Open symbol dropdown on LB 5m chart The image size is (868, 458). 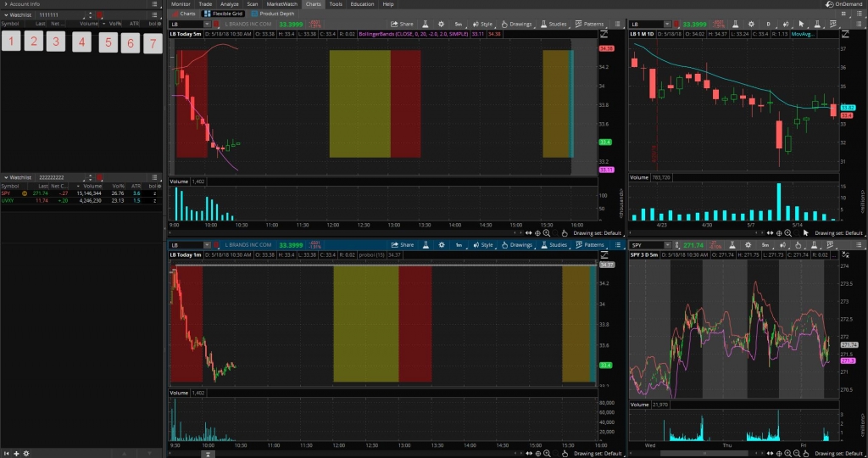(x=207, y=25)
